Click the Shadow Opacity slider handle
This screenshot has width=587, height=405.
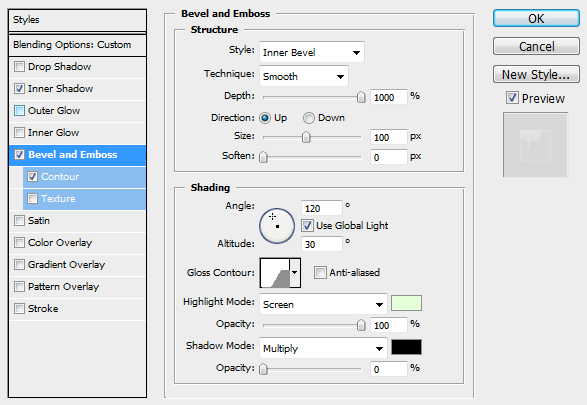(x=263, y=369)
